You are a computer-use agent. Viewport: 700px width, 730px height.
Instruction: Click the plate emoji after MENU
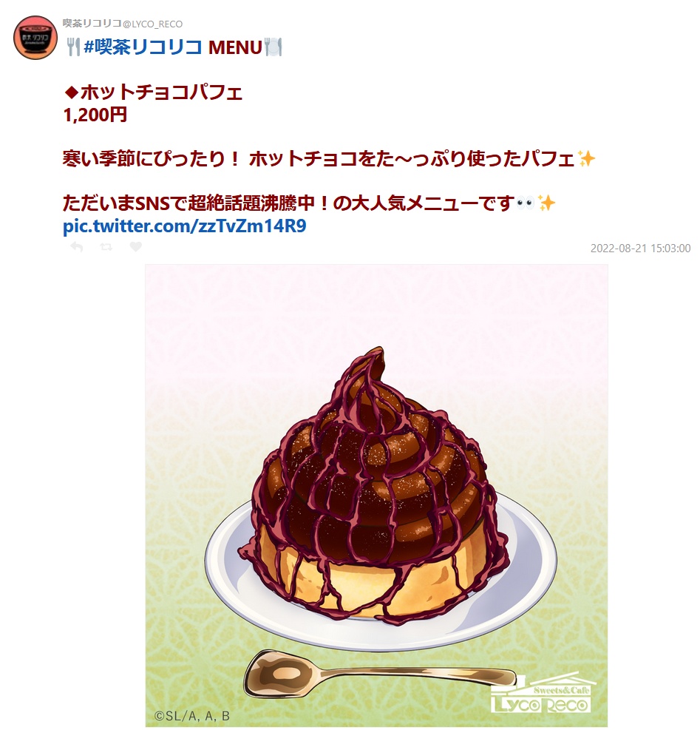(x=273, y=47)
